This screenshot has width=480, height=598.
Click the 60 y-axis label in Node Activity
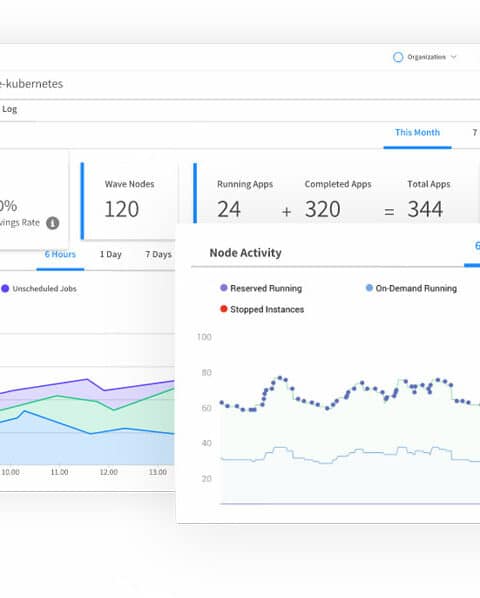(206, 408)
